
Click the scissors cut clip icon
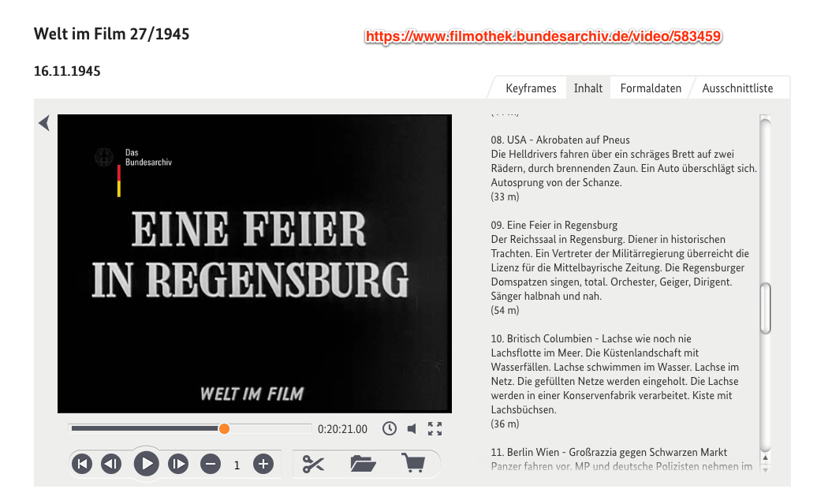click(x=313, y=463)
